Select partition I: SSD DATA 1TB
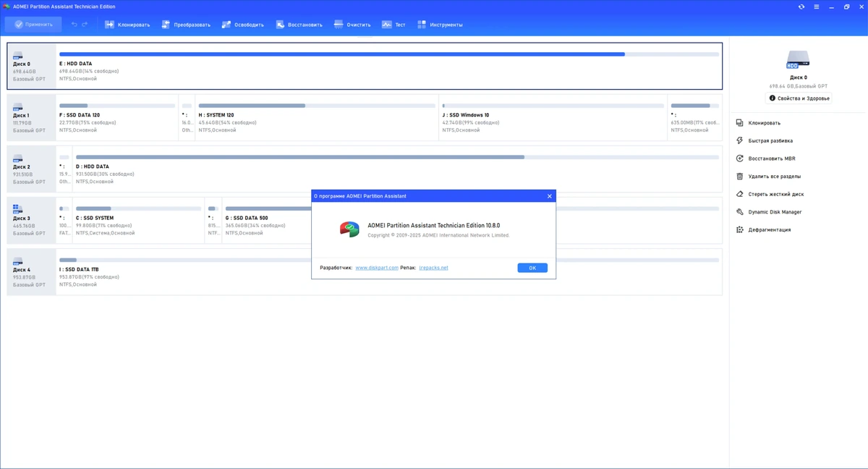The height and width of the screenshot is (469, 868). (184, 271)
